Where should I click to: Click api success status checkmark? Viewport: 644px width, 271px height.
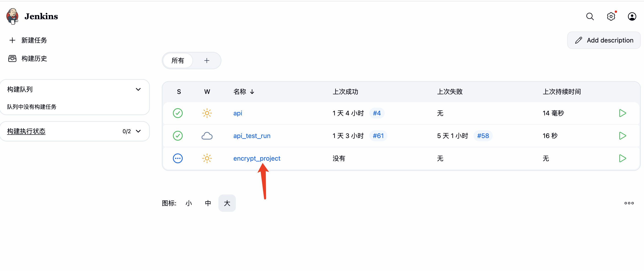[x=178, y=113]
